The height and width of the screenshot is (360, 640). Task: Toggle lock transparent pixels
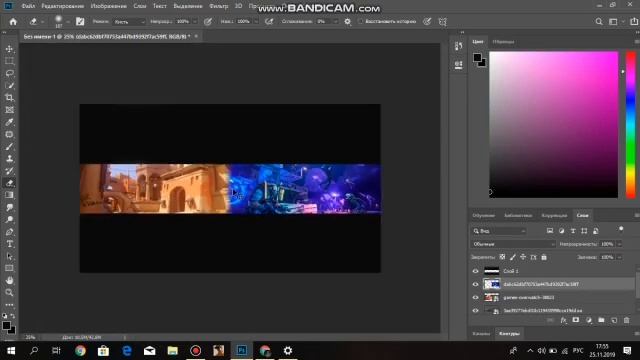[x=502, y=257]
